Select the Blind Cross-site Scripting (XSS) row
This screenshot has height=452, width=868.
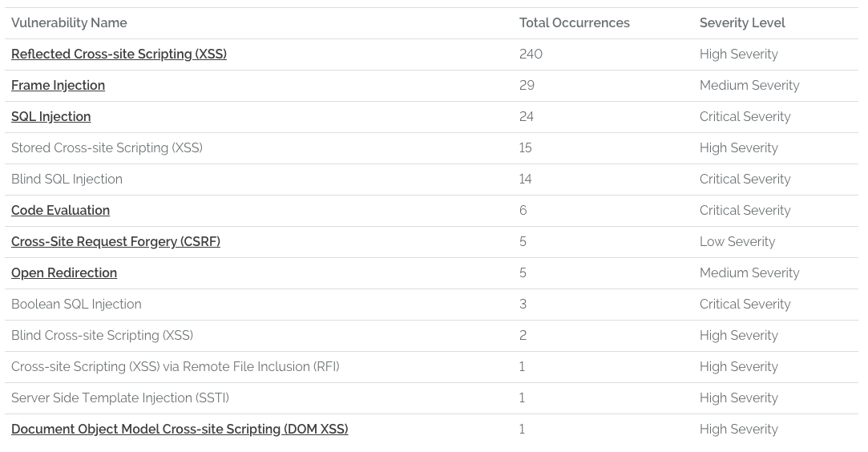point(102,336)
